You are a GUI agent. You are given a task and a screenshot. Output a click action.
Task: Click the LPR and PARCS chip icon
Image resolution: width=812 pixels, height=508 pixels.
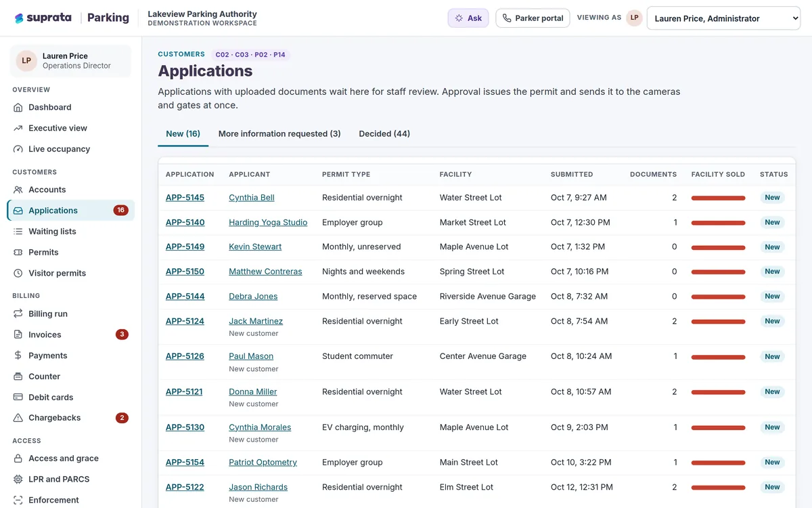(x=18, y=480)
